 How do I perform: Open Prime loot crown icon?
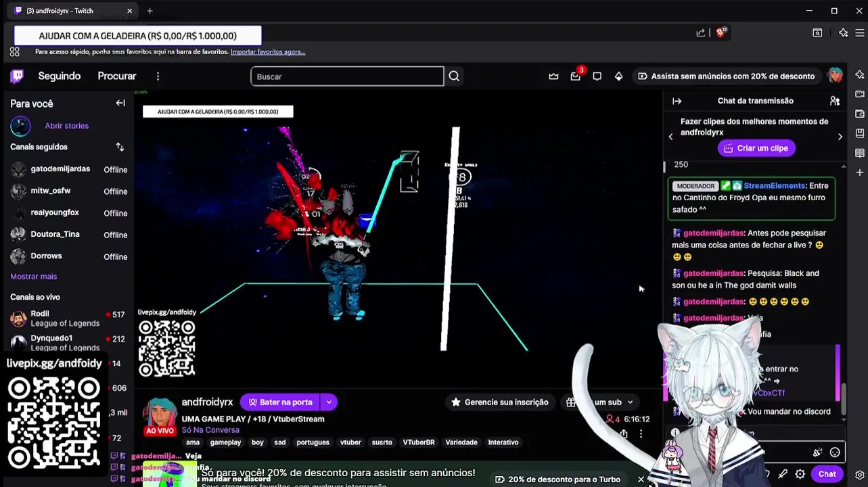[x=553, y=76]
